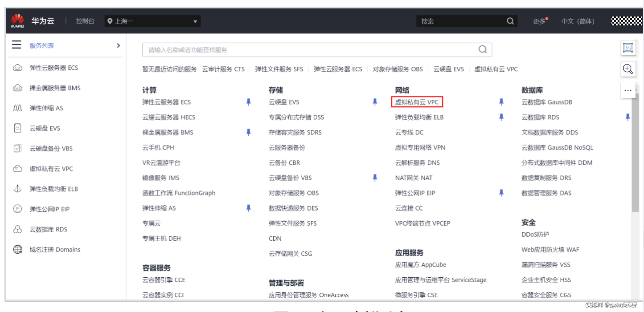Open Web应用防火墙 WAF link
644x312 pixels.
point(550,250)
